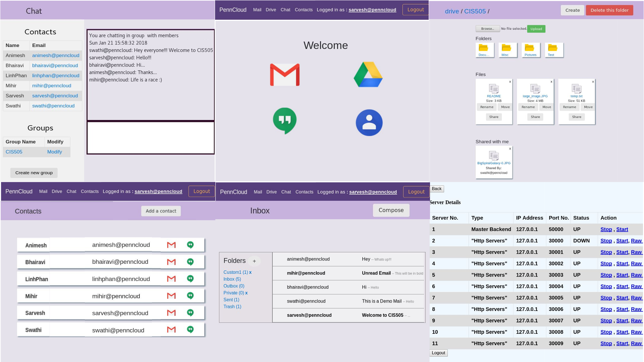644x362 pixels.
Task: Click Logout on the Welcome page navbar
Action: click(x=416, y=10)
